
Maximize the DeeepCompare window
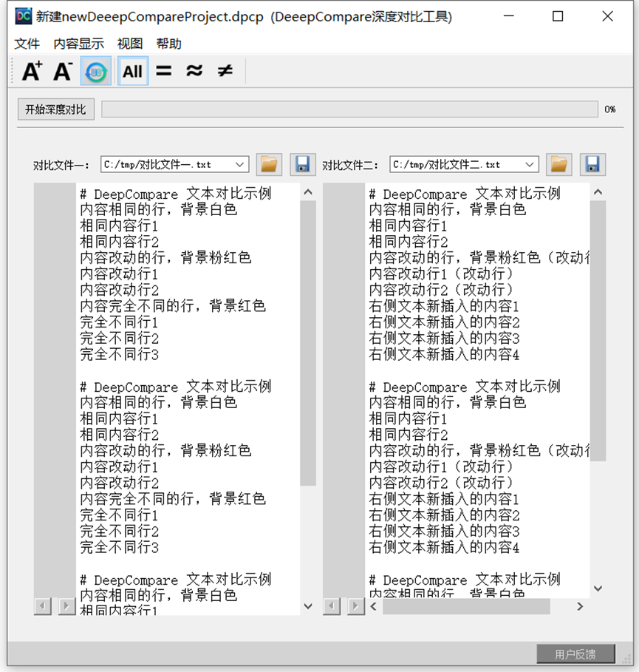(558, 16)
